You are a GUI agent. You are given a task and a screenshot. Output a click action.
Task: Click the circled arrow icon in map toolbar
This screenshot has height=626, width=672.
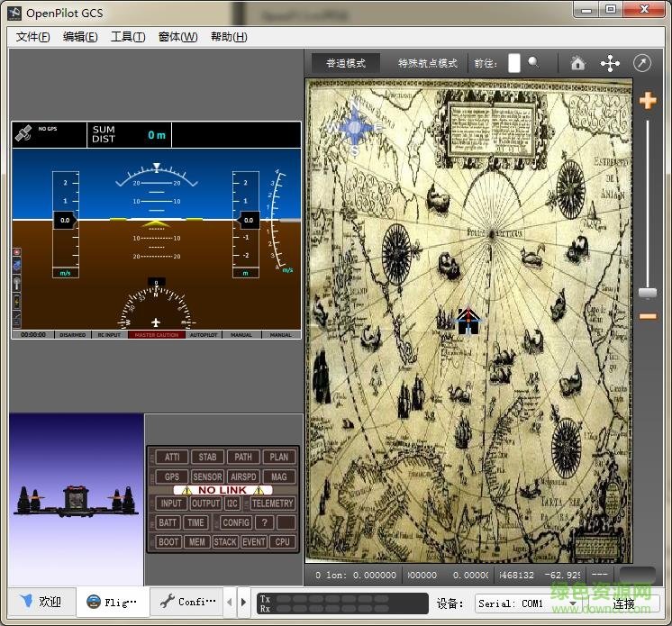click(642, 63)
